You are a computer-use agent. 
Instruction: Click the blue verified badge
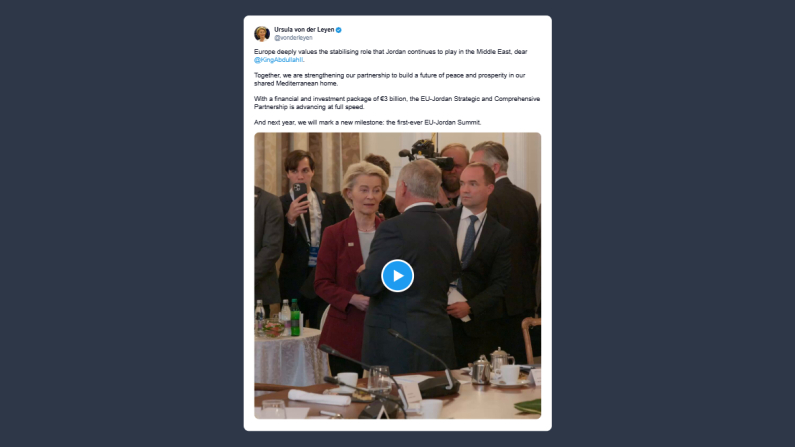pyautogui.click(x=339, y=30)
